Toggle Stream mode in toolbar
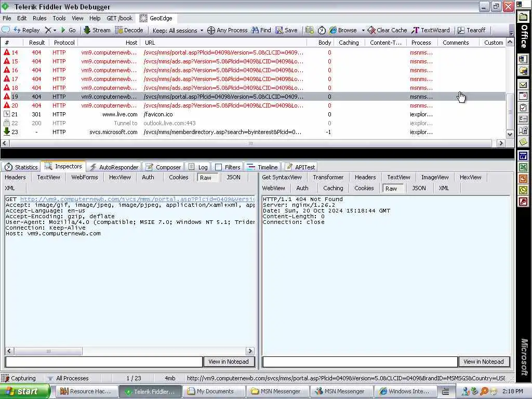 [x=97, y=30]
